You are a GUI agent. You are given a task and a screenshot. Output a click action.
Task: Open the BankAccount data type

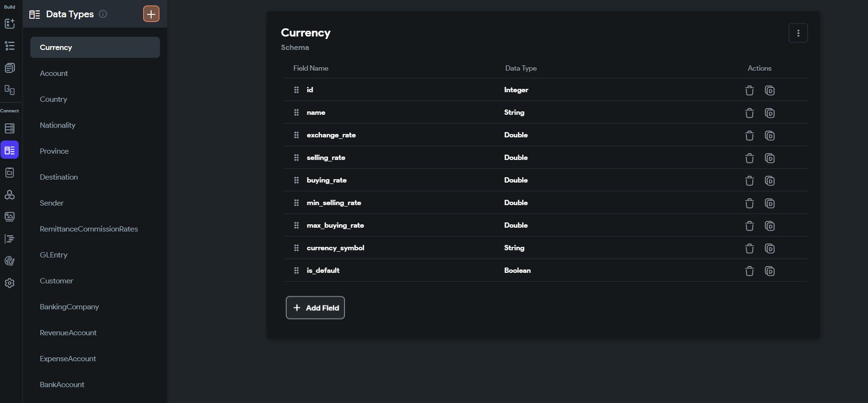point(62,385)
